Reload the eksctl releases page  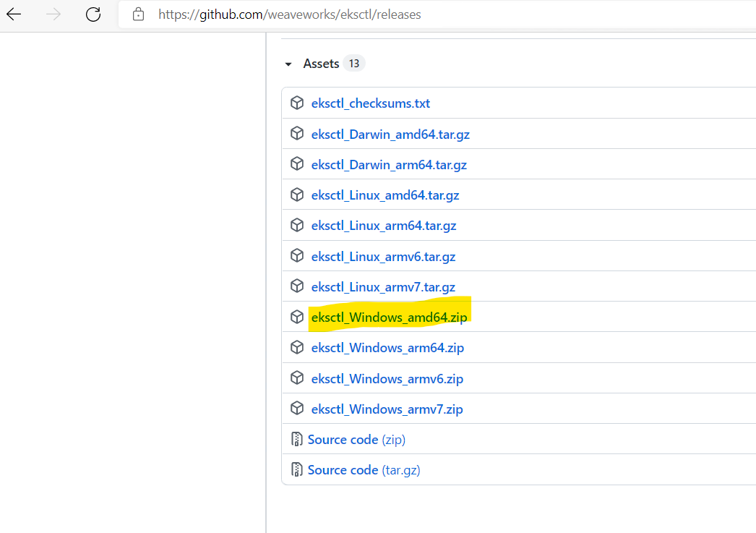93,14
